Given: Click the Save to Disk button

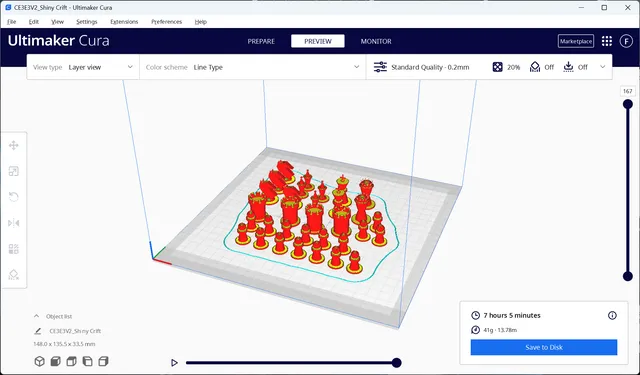Looking at the screenshot, I should 544,347.
